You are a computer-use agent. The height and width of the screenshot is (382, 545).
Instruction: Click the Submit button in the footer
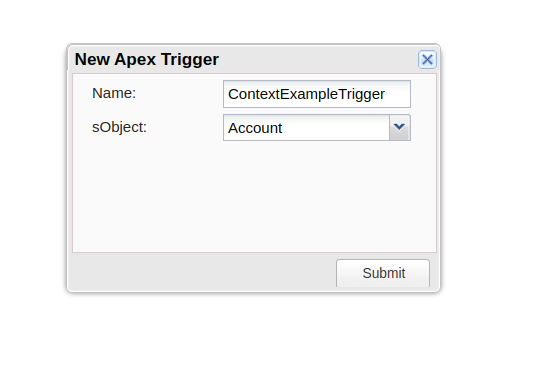coord(383,273)
